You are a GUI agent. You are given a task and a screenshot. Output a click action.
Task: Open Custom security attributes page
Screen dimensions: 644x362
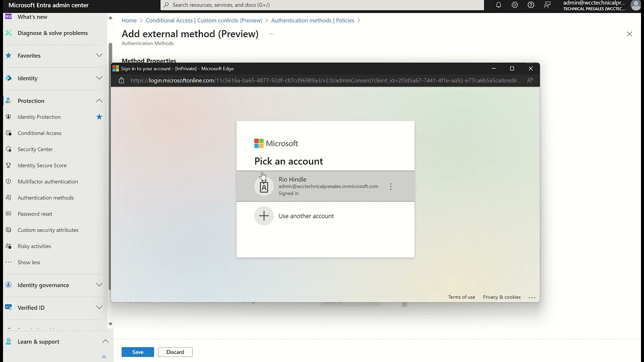pyautogui.click(x=48, y=230)
